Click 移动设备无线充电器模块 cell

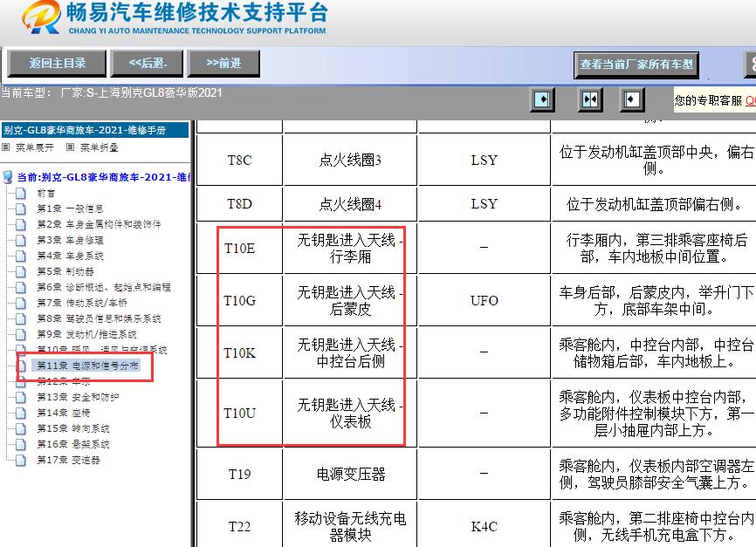(351, 526)
